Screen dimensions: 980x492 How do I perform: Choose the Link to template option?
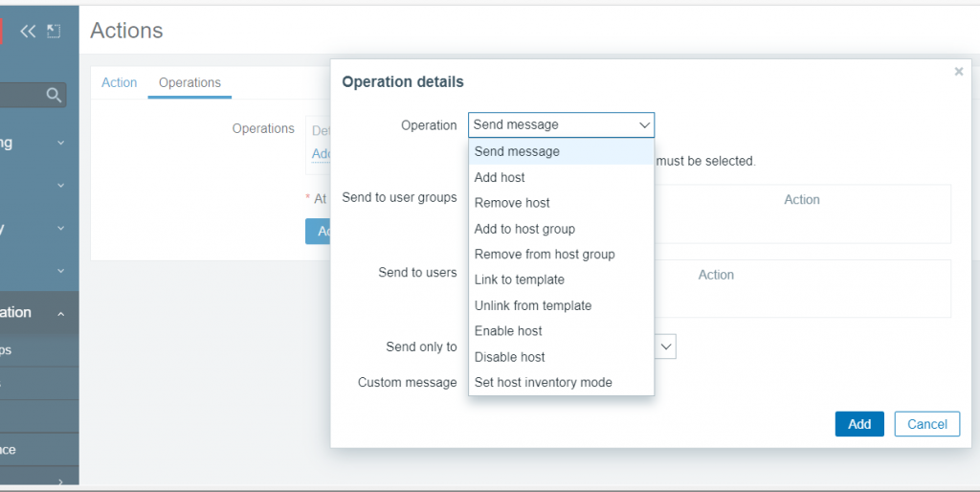point(520,280)
